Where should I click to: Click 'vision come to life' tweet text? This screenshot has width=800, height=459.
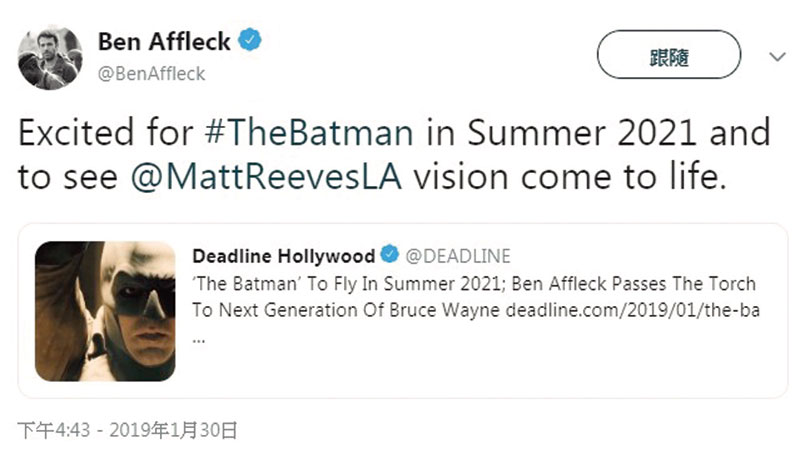pos(570,177)
